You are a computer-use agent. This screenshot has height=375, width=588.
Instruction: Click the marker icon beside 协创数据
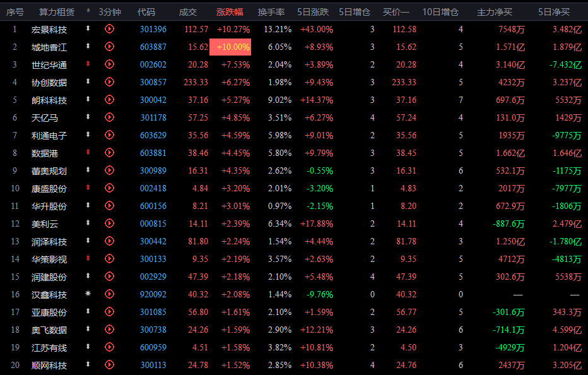point(88,82)
